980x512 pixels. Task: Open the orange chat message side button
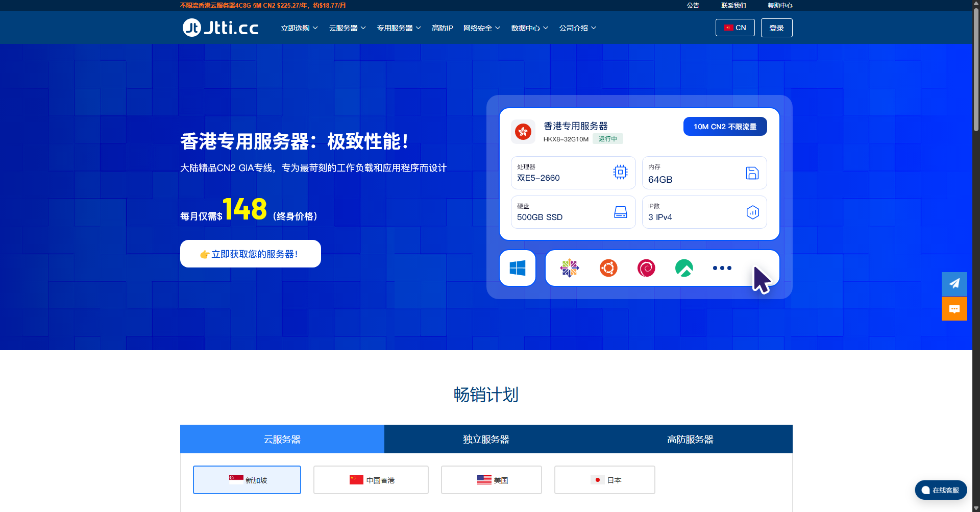click(954, 309)
